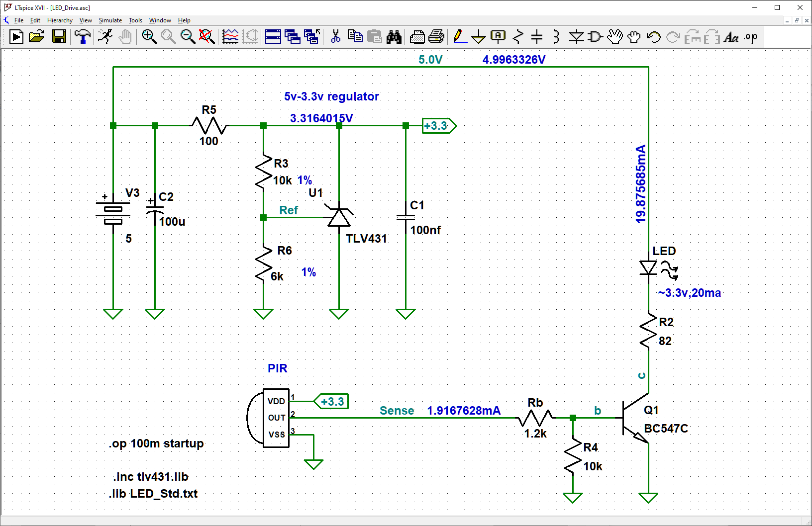Open the Edit menu
Screen dimensions: 812x526
pyautogui.click(x=35, y=20)
